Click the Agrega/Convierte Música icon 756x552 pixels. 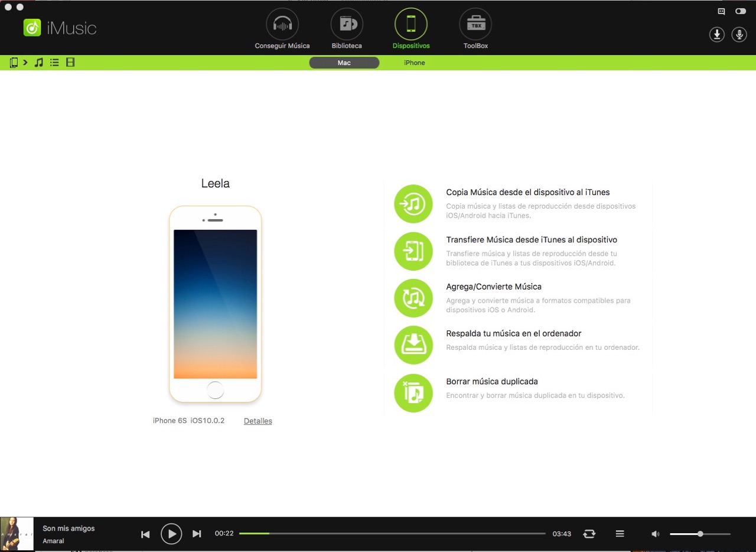413,298
